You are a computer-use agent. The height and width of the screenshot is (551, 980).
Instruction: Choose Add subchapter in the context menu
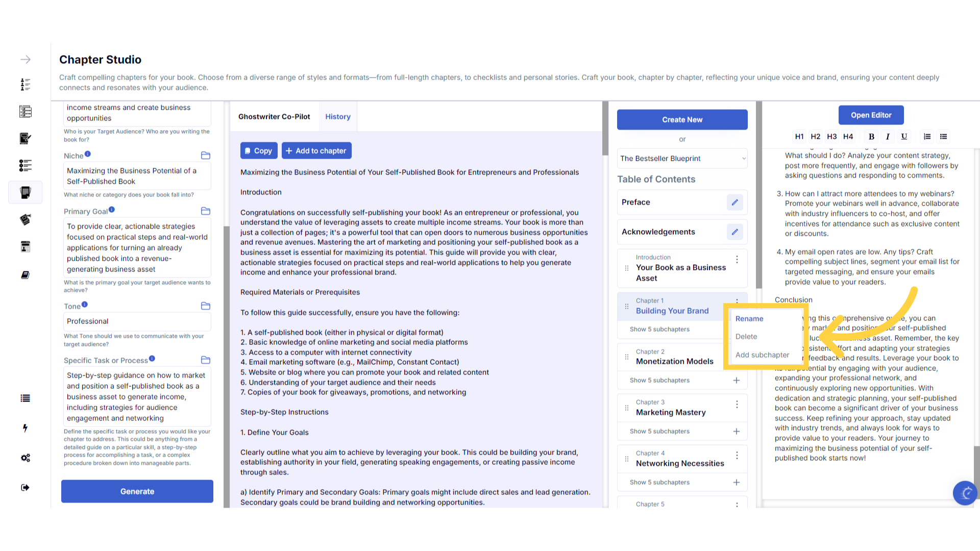pos(762,355)
